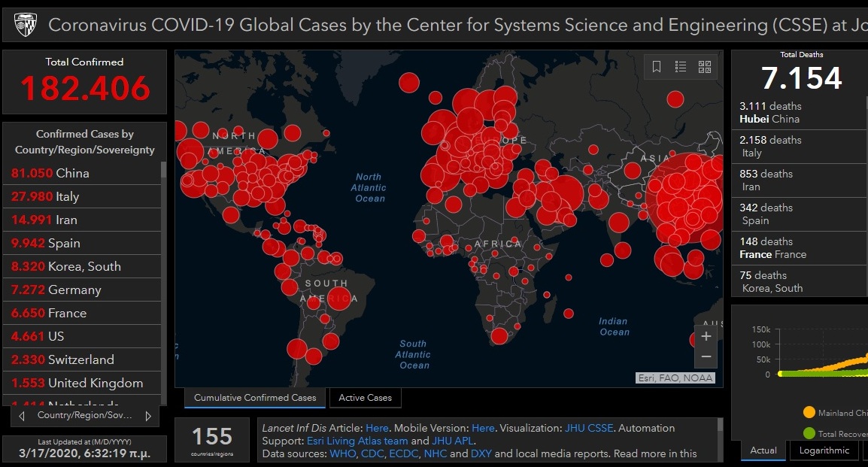The width and height of the screenshot is (868, 467).
Task: Click left arrow beside Country/Region/Sov selector
Action: pyautogui.click(x=22, y=416)
